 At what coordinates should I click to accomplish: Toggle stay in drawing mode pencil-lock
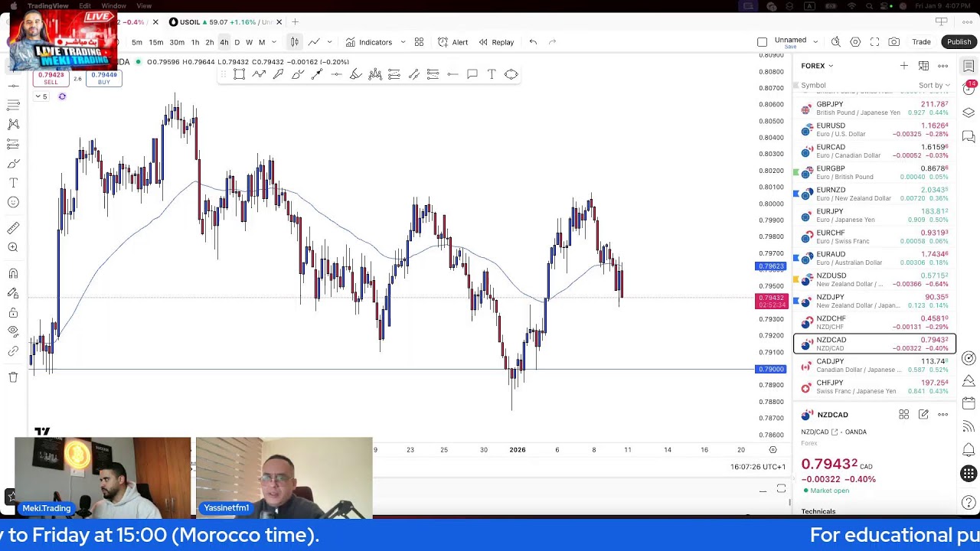click(13, 293)
